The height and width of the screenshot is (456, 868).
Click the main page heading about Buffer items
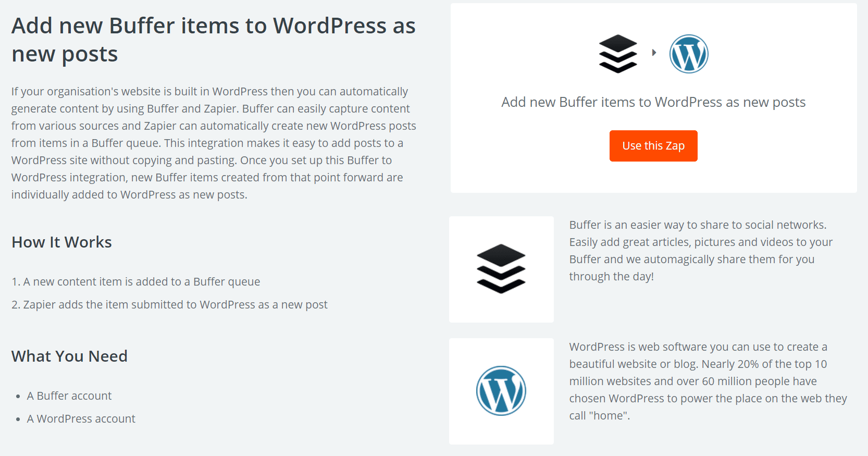[x=214, y=40]
